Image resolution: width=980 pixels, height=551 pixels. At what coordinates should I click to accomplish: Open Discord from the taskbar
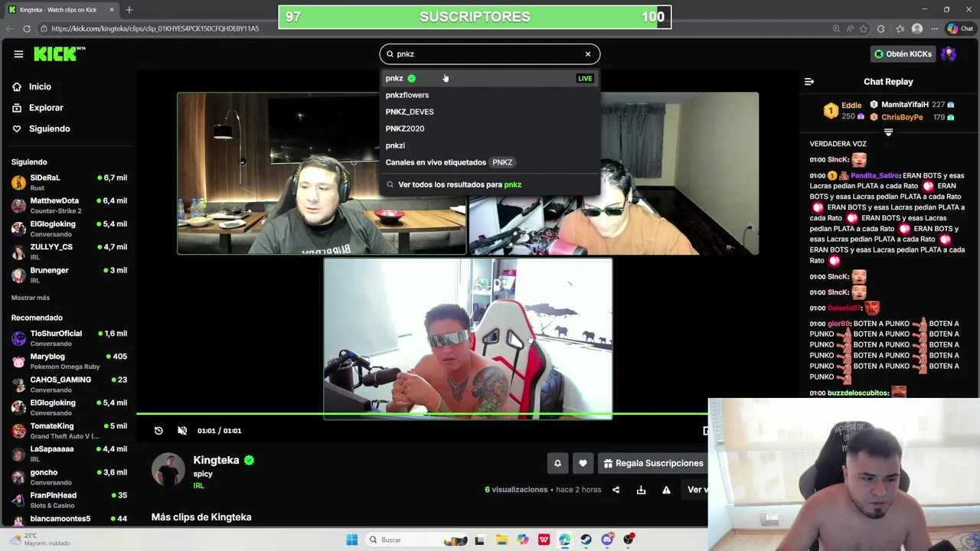[x=608, y=540]
